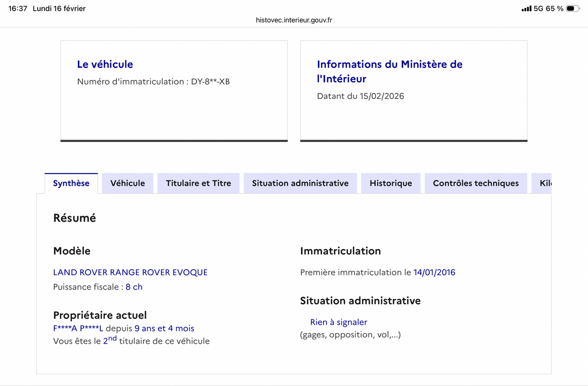Image resolution: width=588 pixels, height=386 pixels.
Task: Tap the cellular signal bars icon
Action: click(x=526, y=9)
